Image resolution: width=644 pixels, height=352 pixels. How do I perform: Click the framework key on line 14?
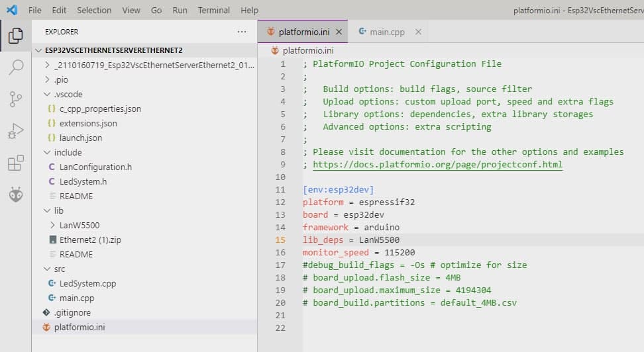coord(325,228)
